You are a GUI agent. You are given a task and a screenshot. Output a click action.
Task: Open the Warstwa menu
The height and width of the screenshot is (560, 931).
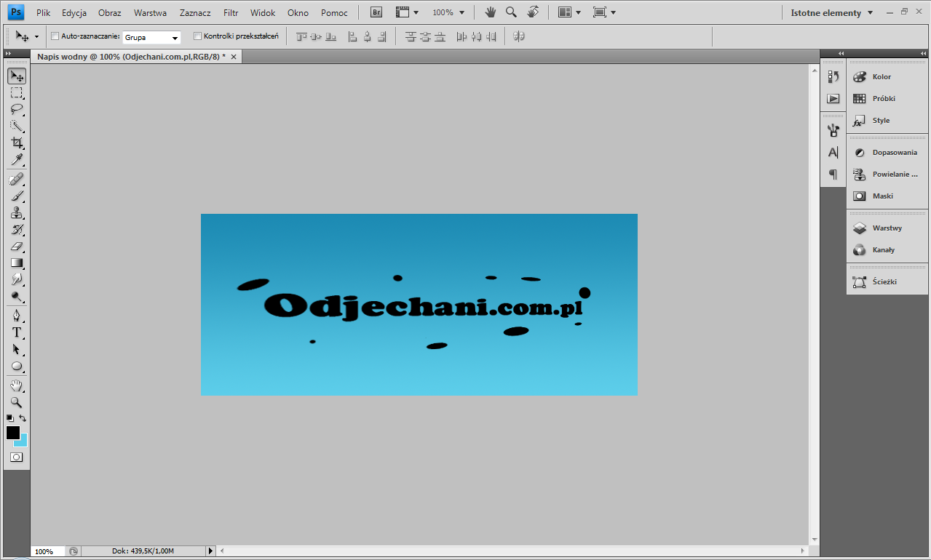(150, 12)
